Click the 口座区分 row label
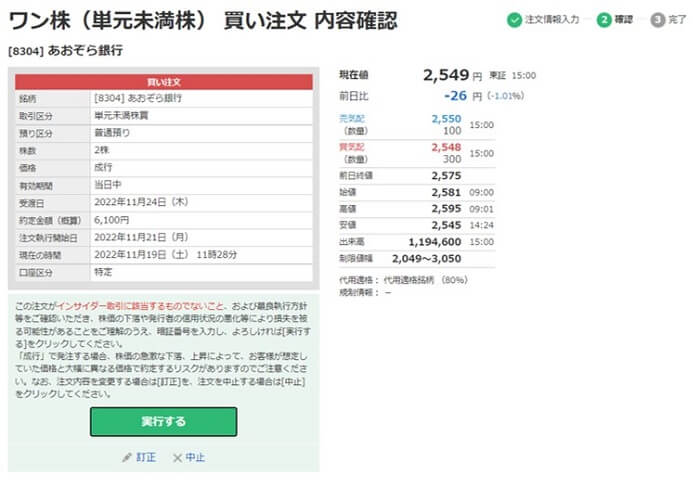Viewport: 700px width, 487px height. point(36,273)
